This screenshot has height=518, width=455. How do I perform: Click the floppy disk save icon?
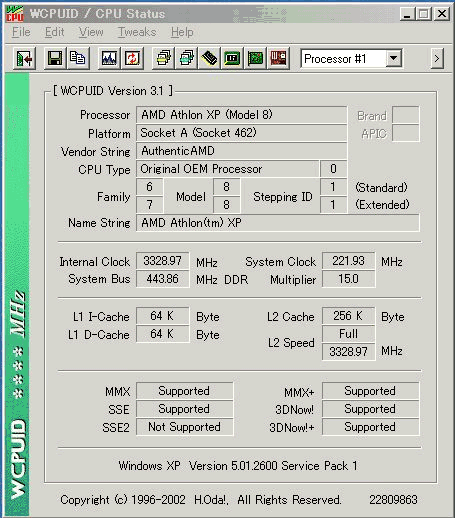pyautogui.click(x=55, y=59)
